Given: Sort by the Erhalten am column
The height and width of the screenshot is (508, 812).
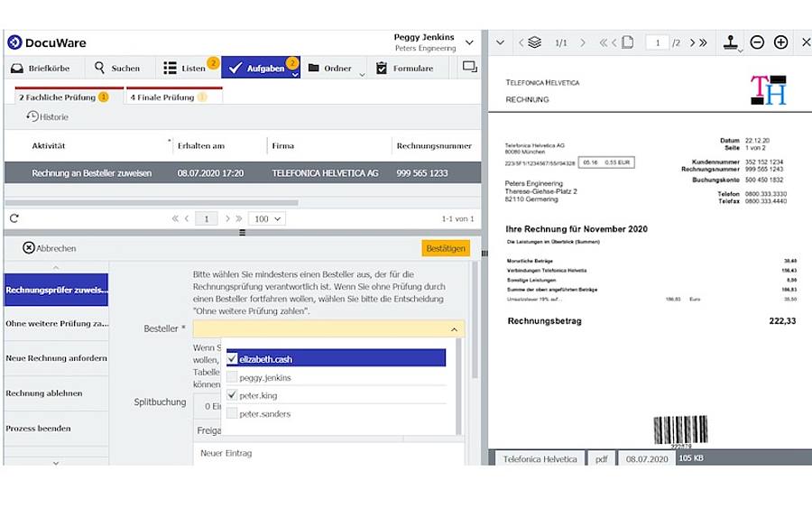Looking at the screenshot, I should pos(201,145).
